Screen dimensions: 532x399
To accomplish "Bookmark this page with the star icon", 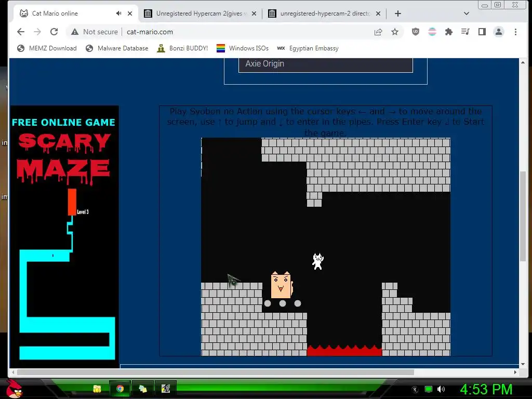I will click(x=395, y=32).
